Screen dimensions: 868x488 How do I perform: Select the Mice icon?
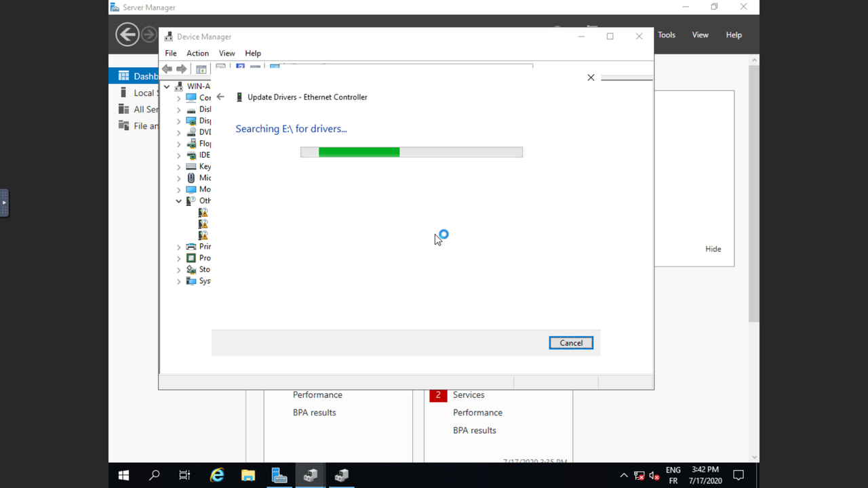[x=191, y=178]
